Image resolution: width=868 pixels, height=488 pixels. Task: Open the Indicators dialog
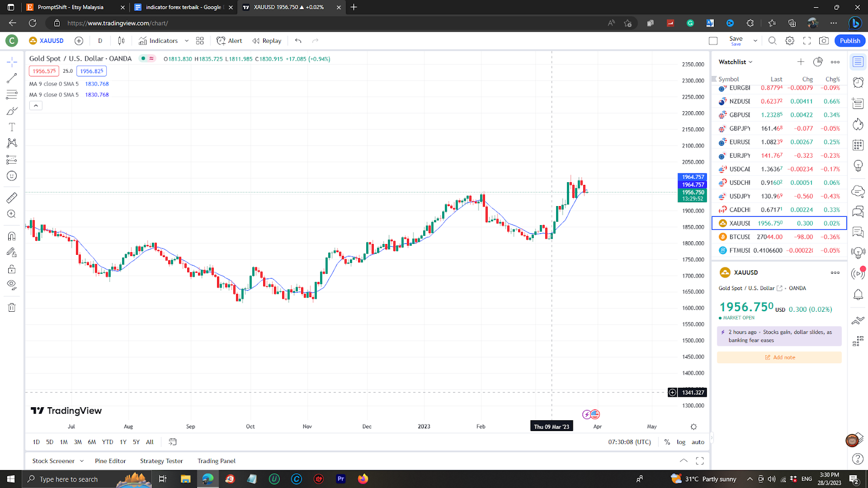(158, 41)
